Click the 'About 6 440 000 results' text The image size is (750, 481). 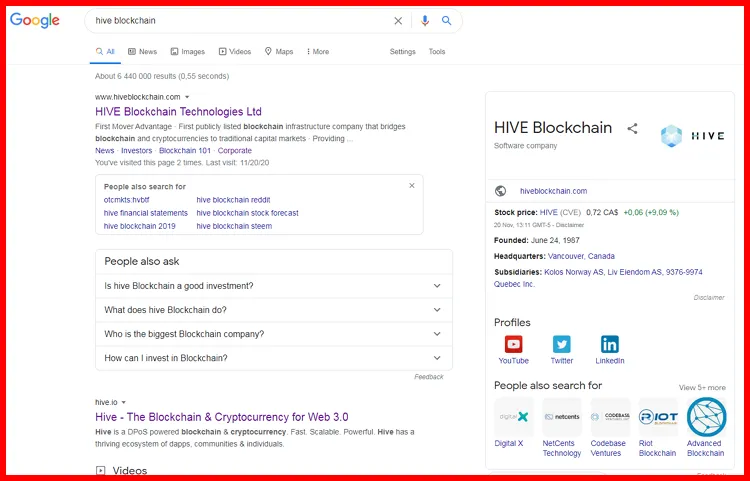[x=162, y=76]
